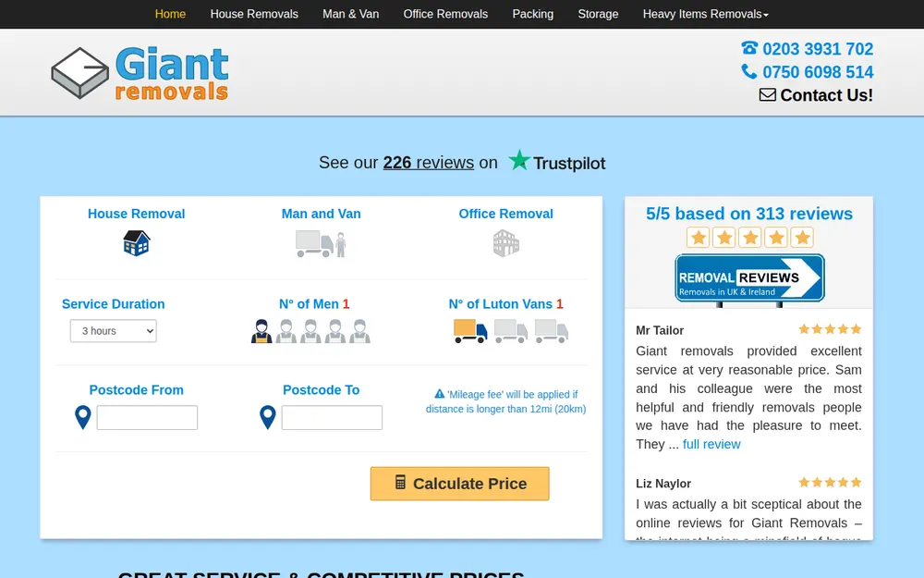
Task: Choose the fifth man icon
Action: 360,331
